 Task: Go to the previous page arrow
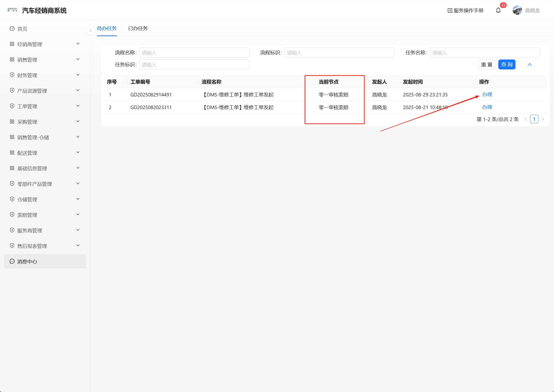tap(526, 119)
